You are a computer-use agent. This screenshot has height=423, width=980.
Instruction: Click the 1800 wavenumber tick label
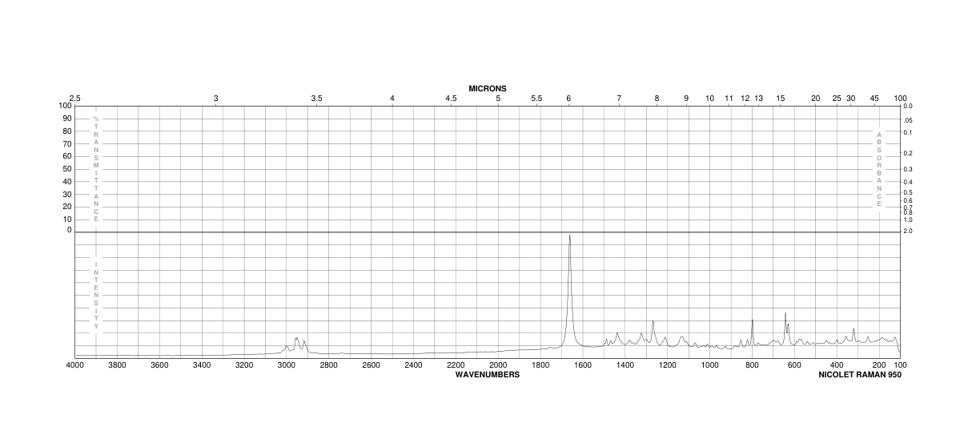pyautogui.click(x=540, y=365)
